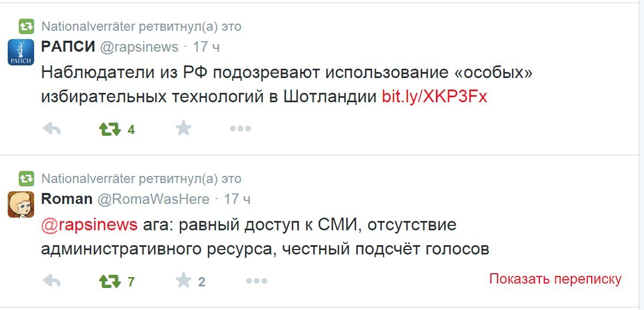Favorite the РАПСИ tweet with star
644x310 pixels.
click(184, 129)
